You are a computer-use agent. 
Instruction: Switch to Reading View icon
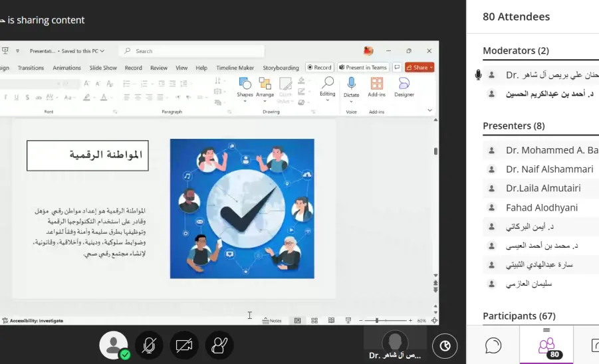tap(331, 321)
